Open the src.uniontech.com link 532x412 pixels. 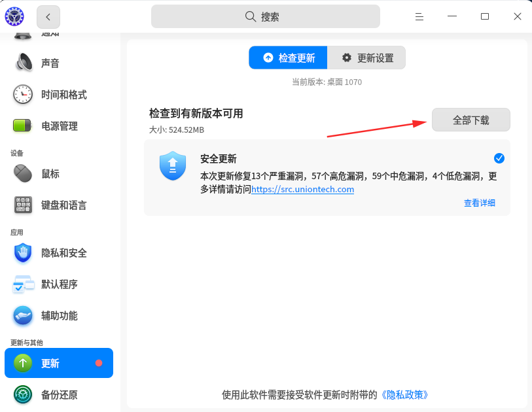point(302,189)
